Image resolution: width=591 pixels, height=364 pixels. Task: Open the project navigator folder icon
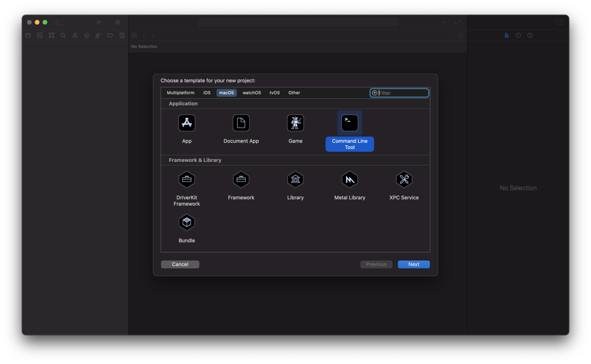click(x=28, y=35)
